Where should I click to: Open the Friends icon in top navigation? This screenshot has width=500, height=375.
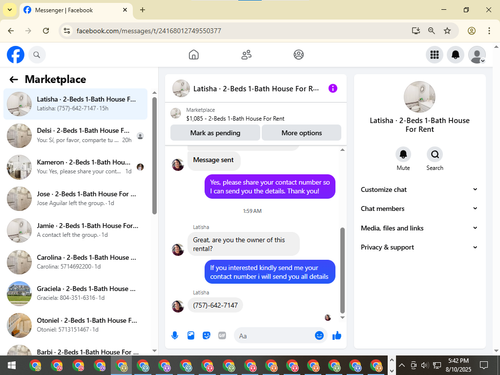[x=246, y=55]
